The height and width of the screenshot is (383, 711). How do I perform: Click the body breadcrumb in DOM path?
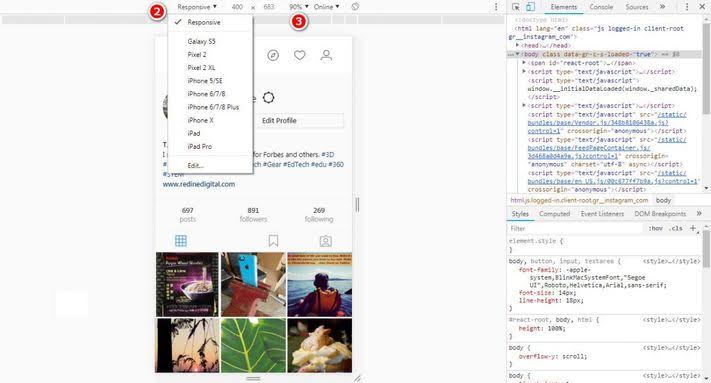(663, 200)
